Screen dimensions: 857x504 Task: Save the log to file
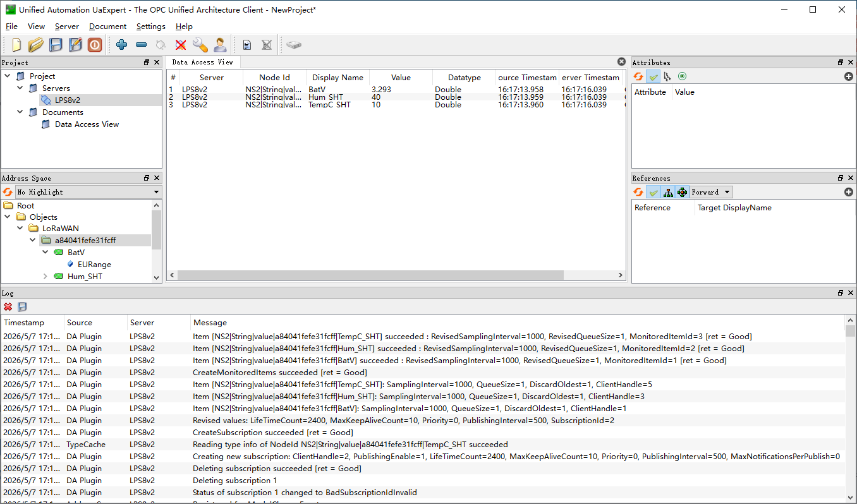[23, 307]
